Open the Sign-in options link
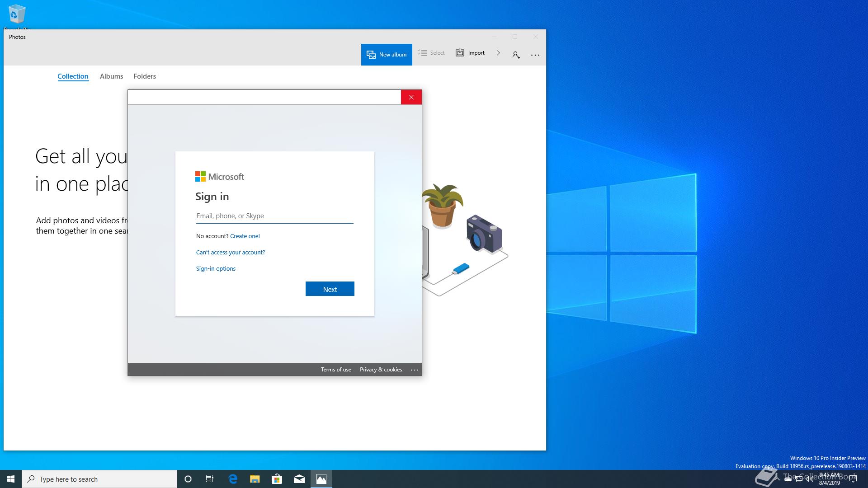Image resolution: width=868 pixels, height=488 pixels. click(216, 268)
